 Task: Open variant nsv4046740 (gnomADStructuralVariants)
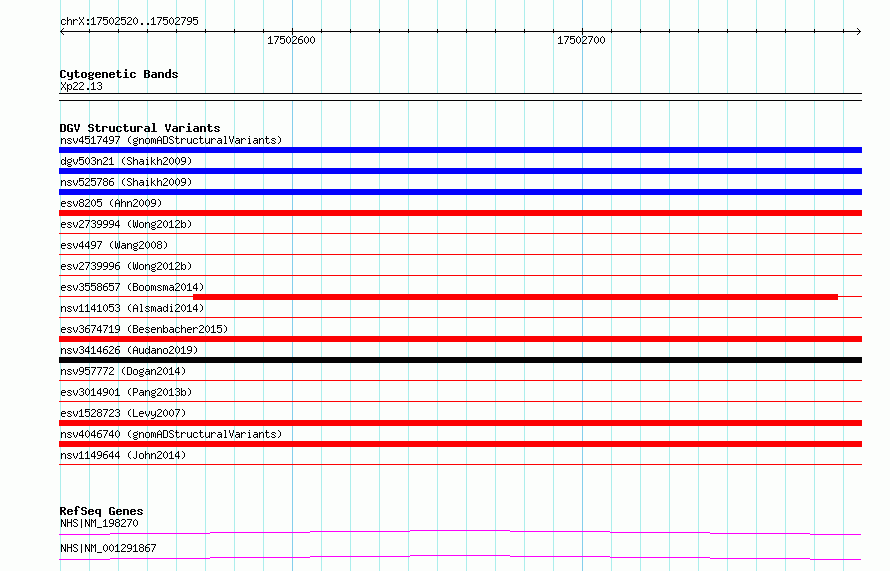coord(171,434)
